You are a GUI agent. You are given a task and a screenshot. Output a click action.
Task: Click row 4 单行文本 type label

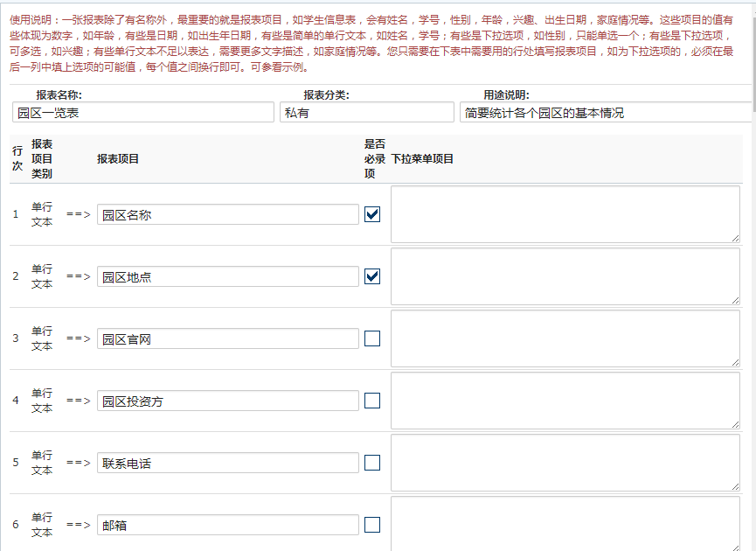click(42, 401)
